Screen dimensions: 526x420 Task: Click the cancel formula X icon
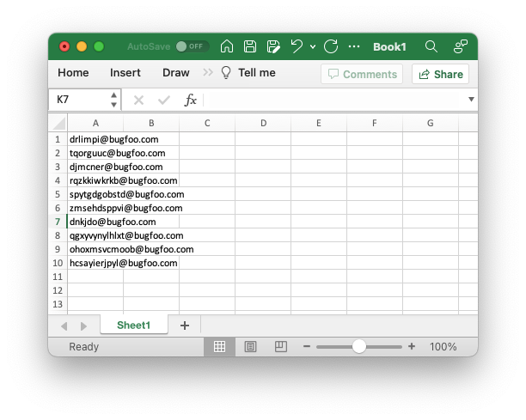[x=138, y=100]
